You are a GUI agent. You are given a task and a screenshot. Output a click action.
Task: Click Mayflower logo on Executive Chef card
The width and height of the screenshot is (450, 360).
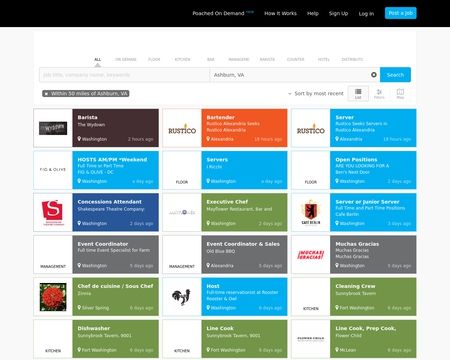click(182, 212)
